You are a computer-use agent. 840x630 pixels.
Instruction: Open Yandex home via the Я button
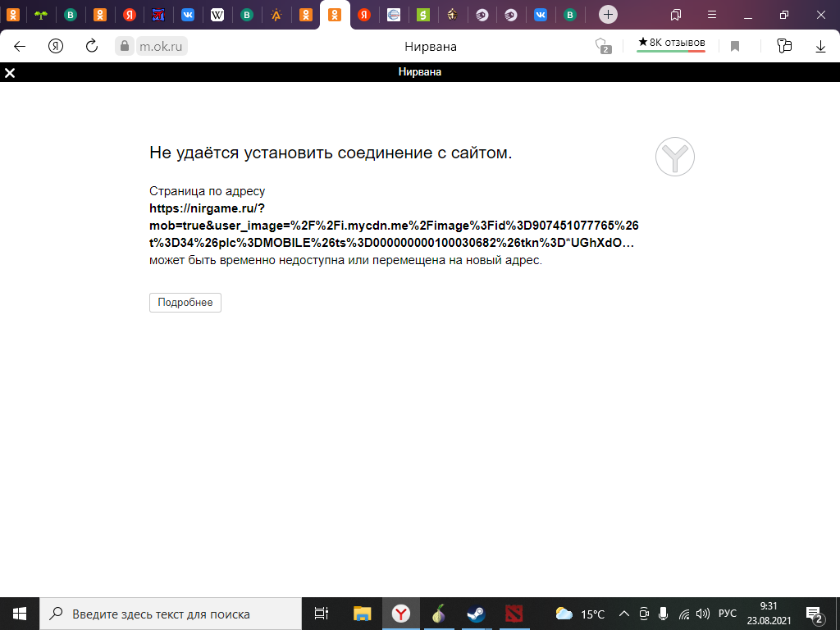(x=56, y=47)
